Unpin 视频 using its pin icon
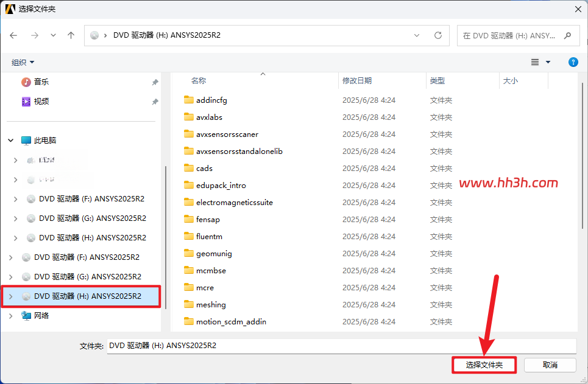 pyautogui.click(x=155, y=102)
